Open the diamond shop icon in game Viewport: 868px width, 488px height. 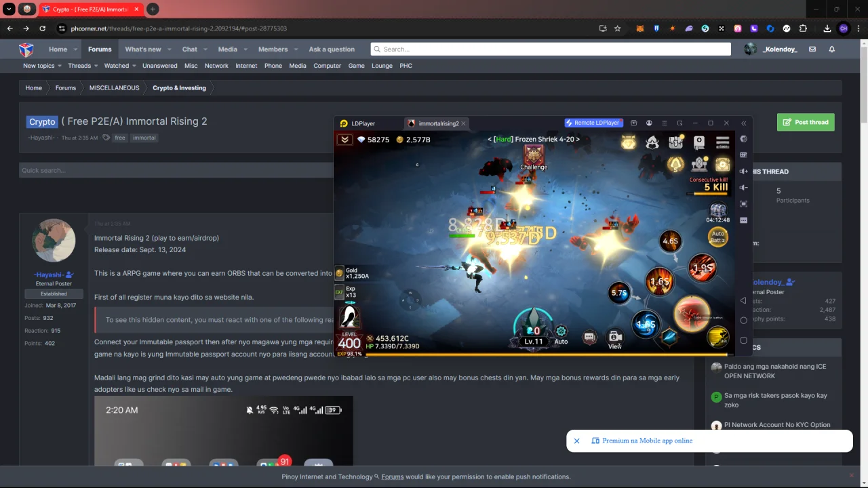click(x=629, y=142)
